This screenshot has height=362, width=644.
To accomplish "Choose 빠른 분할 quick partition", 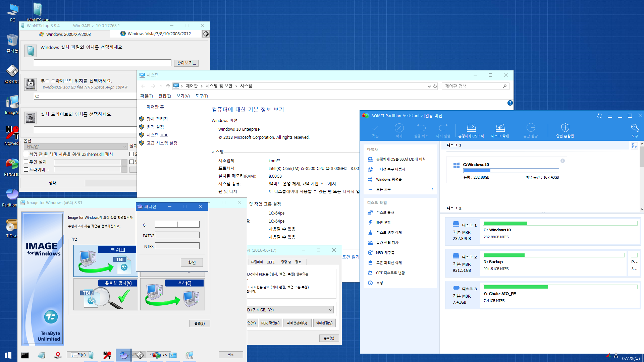I will point(379,223).
